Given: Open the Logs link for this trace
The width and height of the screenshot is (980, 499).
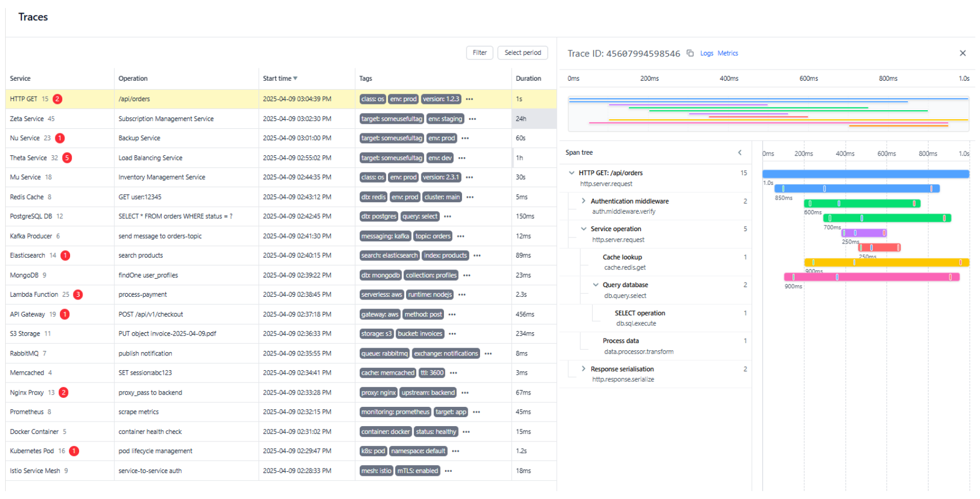Looking at the screenshot, I should pyautogui.click(x=706, y=53).
